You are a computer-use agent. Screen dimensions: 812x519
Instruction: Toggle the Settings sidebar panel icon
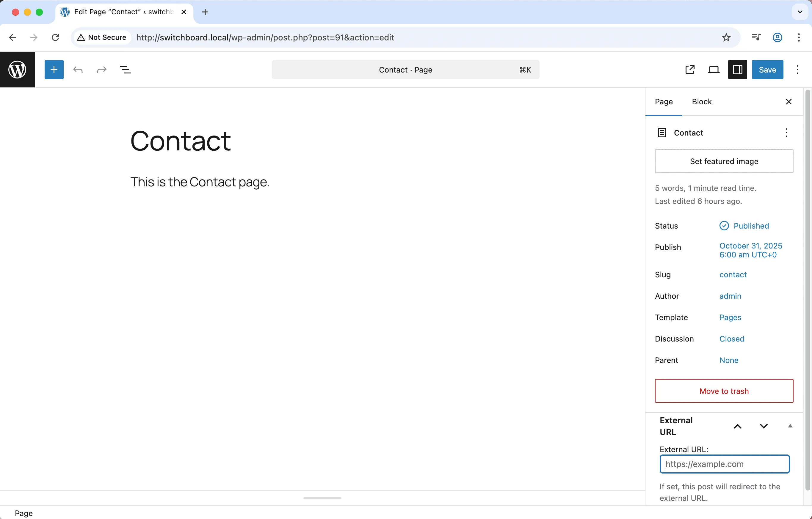[737, 70]
